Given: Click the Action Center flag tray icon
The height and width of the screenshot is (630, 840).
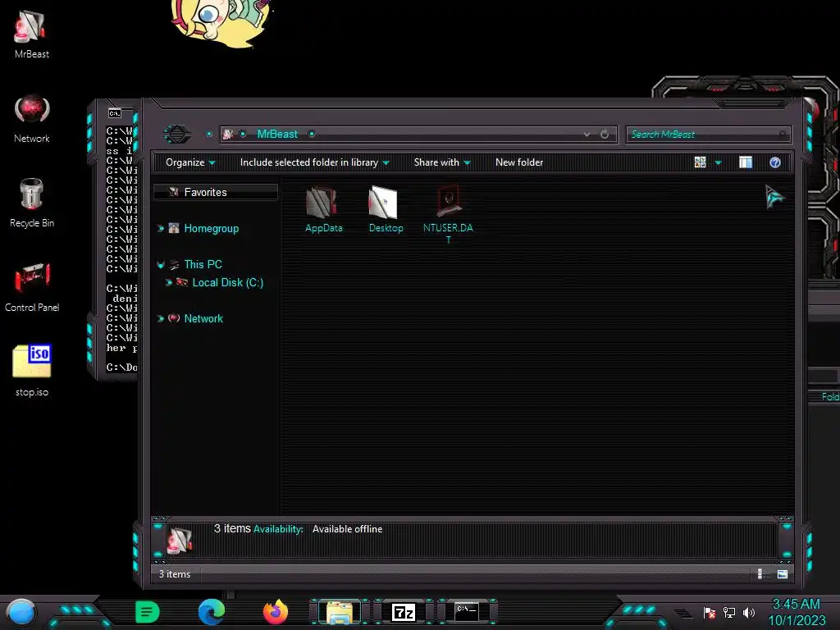Looking at the screenshot, I should [710, 612].
